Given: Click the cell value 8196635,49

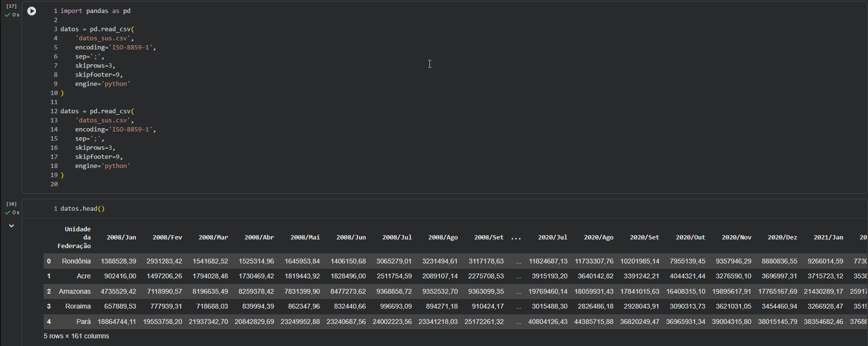Looking at the screenshot, I should pyautogui.click(x=211, y=291).
